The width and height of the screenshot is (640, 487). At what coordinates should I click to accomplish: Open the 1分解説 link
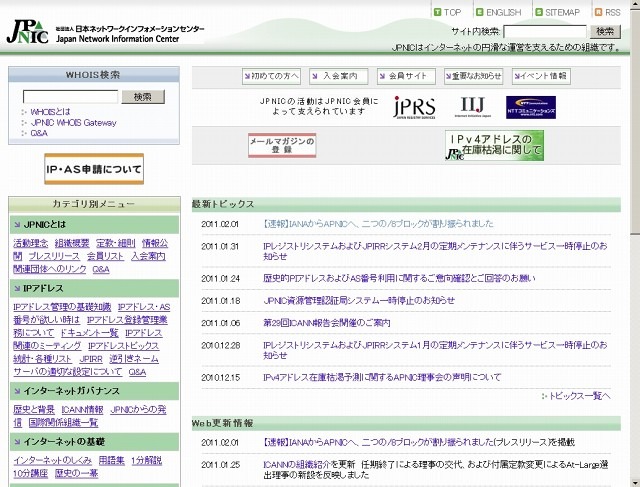(147, 461)
